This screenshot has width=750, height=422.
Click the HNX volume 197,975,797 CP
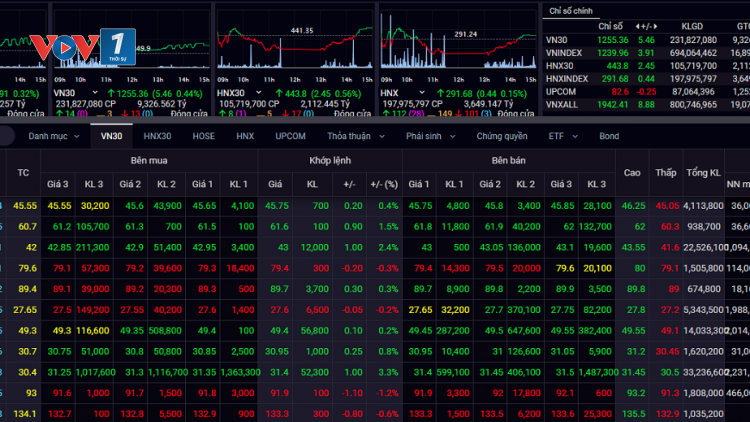412,104
